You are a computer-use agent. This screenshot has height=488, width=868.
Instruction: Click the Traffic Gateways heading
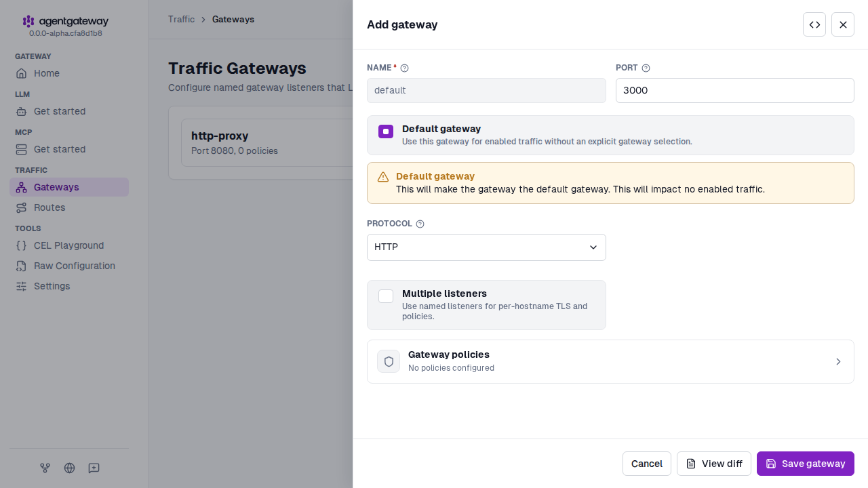coord(237,68)
